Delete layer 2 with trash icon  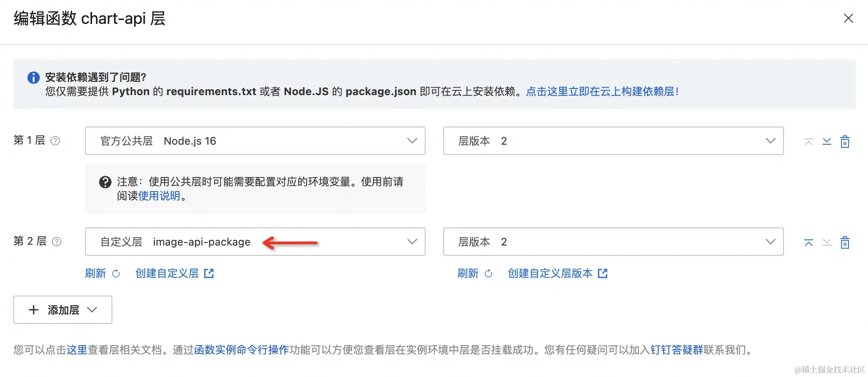pyautogui.click(x=845, y=242)
